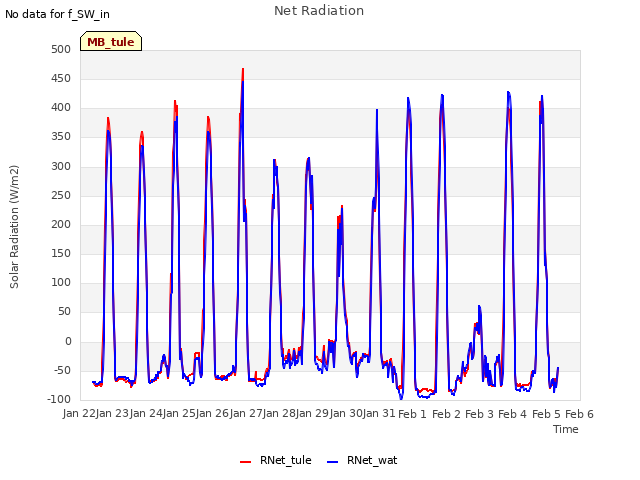This screenshot has width=640, height=480.
Task: Click the Jan 30 x-axis tick label
Action: pos(346,414)
